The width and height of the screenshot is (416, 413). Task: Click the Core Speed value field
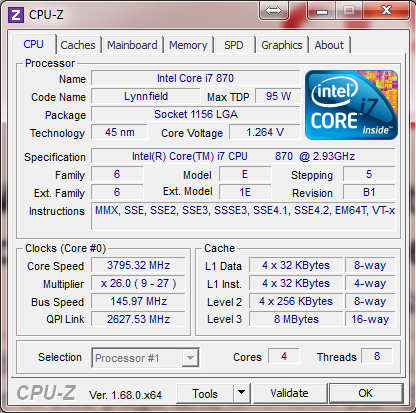coord(138,265)
